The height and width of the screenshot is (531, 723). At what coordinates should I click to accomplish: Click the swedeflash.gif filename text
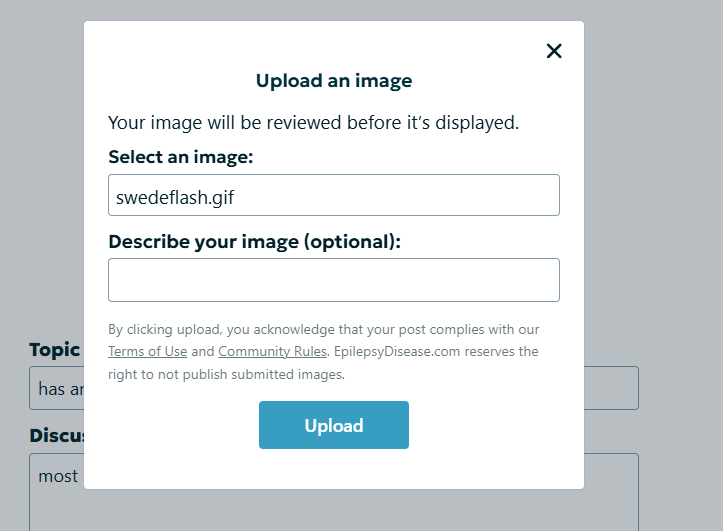(x=175, y=197)
